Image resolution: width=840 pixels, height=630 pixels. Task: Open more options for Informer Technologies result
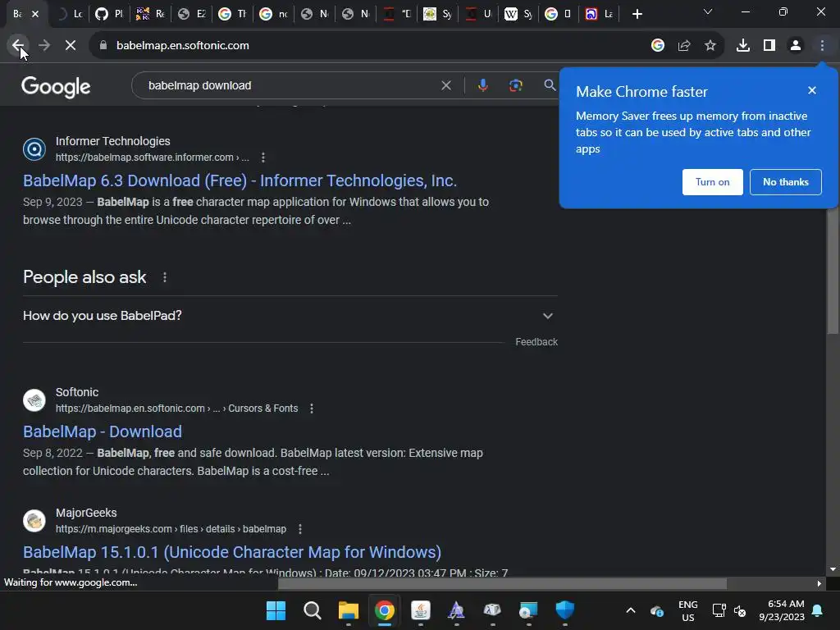(263, 157)
